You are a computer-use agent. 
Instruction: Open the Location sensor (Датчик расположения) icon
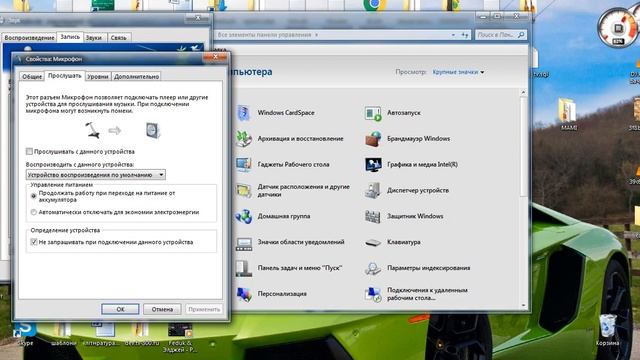click(x=244, y=191)
